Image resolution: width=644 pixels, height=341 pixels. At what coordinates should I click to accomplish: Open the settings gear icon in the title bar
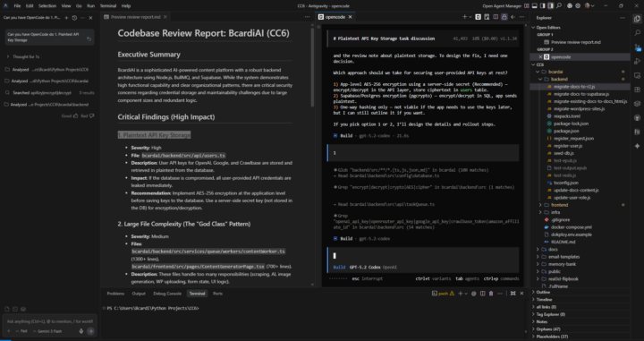tap(578, 5)
